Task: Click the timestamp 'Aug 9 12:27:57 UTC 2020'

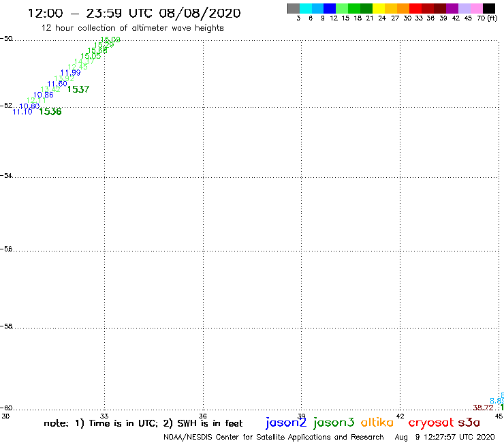Action: pos(445,437)
